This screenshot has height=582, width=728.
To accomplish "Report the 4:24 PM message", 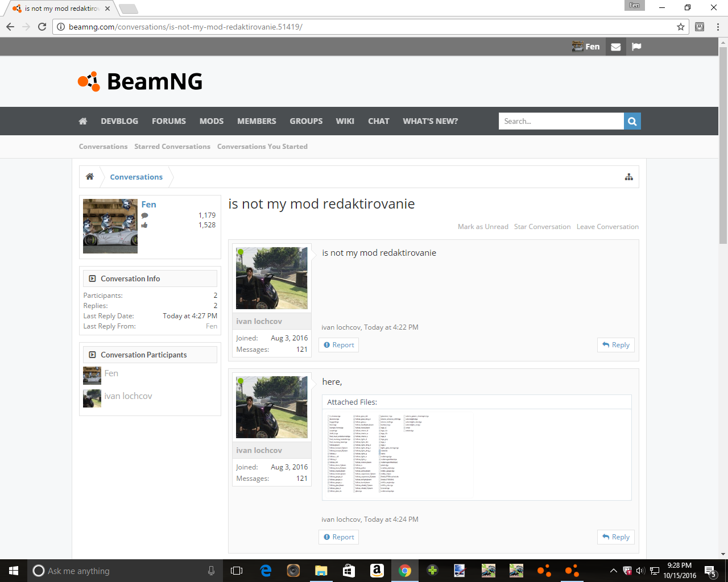I will 338,537.
